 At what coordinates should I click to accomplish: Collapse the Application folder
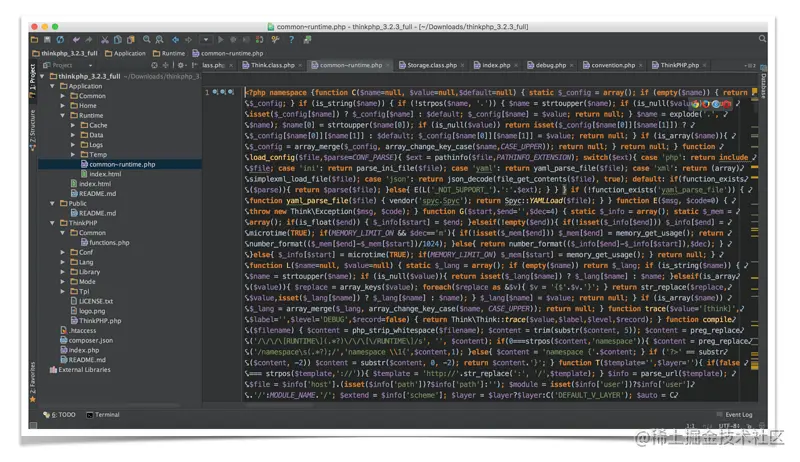(52, 86)
